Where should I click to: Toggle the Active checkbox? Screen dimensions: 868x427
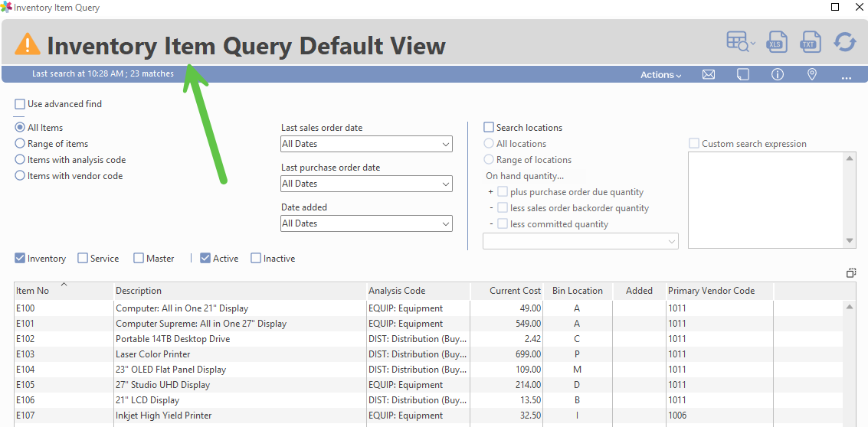point(205,259)
